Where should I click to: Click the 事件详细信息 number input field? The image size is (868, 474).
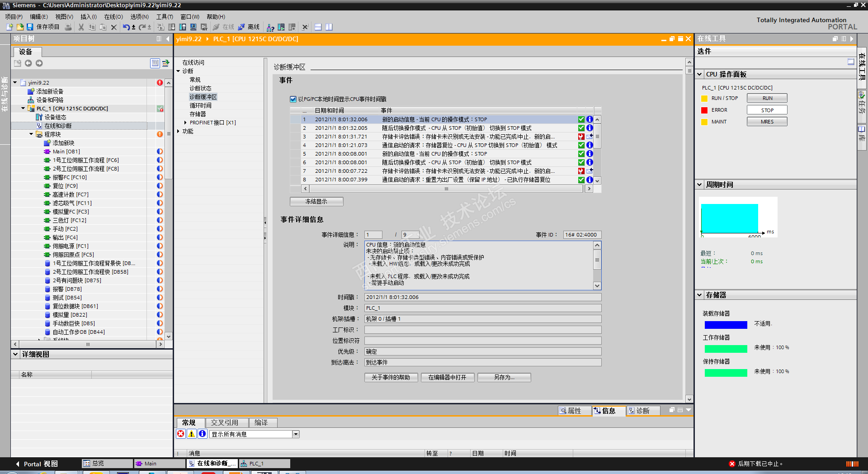(373, 235)
